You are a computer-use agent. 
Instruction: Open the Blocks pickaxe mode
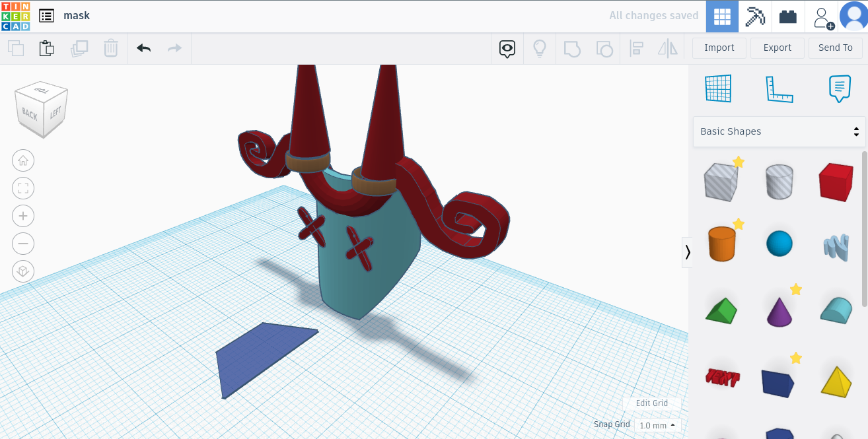pos(755,17)
